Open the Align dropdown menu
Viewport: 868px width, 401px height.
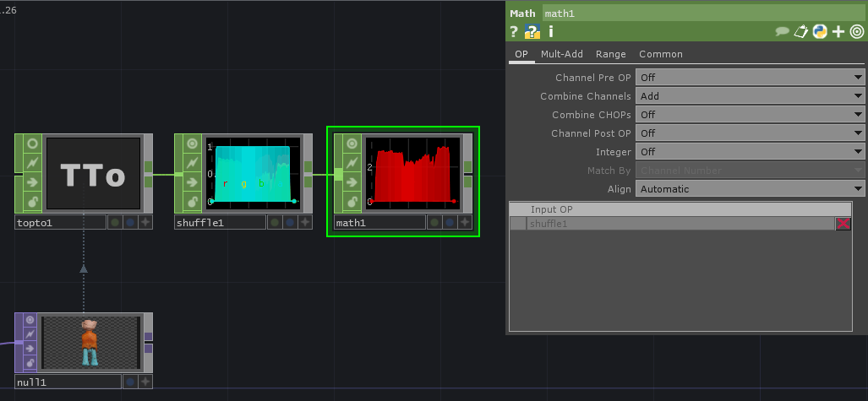[749, 189]
